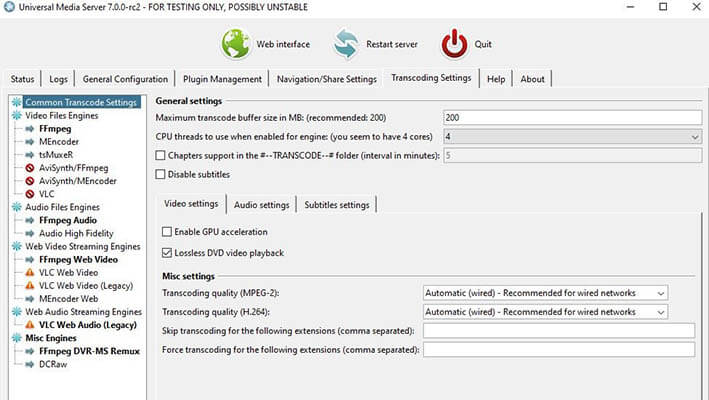
Task: Click warning icon beside VLC Web Audio (Legacy)
Action: click(x=30, y=325)
